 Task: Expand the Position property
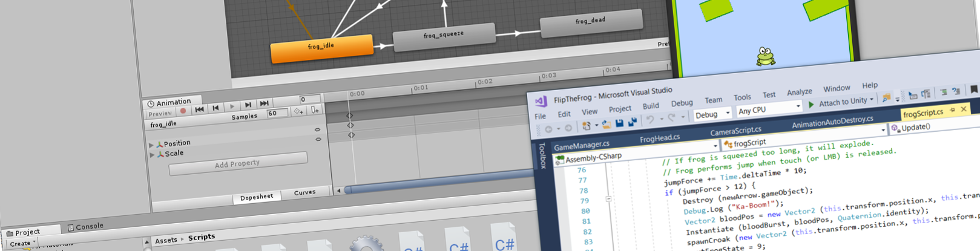point(151,145)
